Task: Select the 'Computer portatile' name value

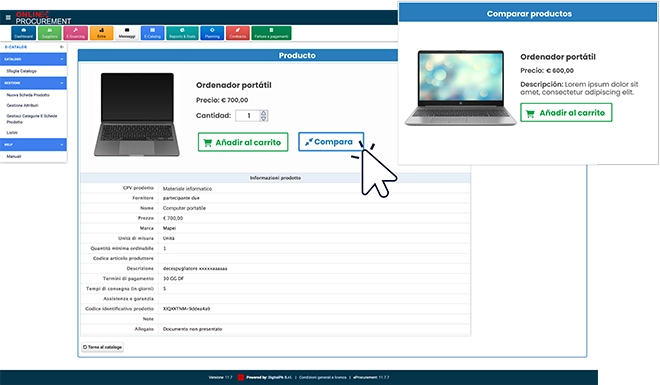Action: 184,208
